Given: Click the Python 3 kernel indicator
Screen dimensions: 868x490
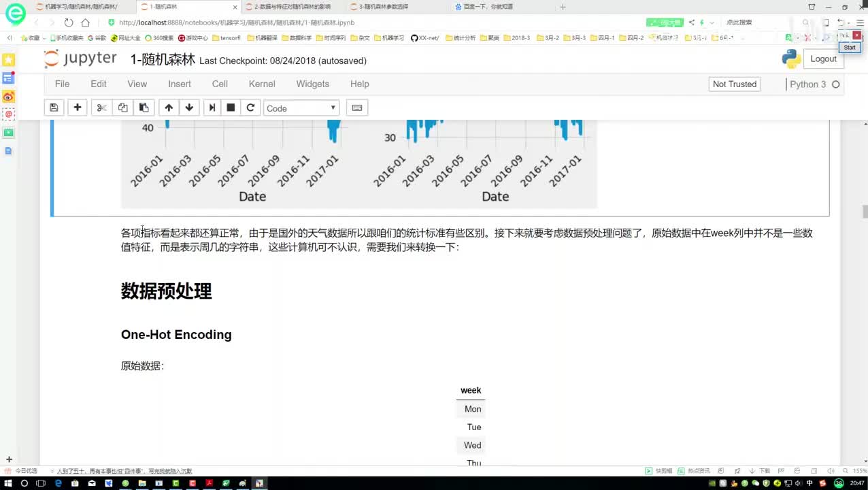Looking at the screenshot, I should [x=815, y=84].
